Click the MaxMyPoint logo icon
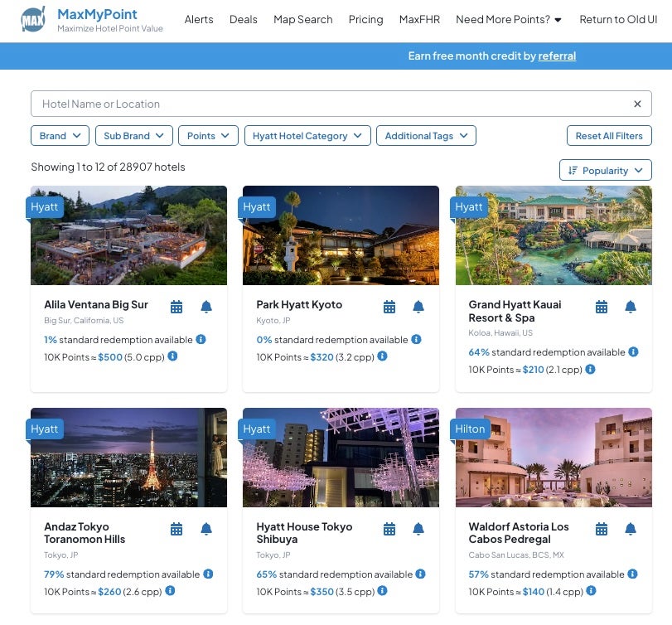Image resolution: width=672 pixels, height=625 pixels. point(33,18)
